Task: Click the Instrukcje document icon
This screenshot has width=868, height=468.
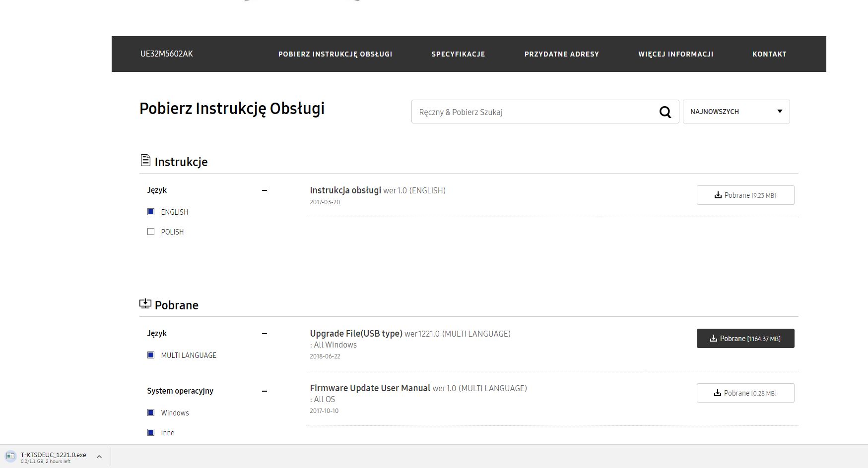Action: click(x=145, y=160)
